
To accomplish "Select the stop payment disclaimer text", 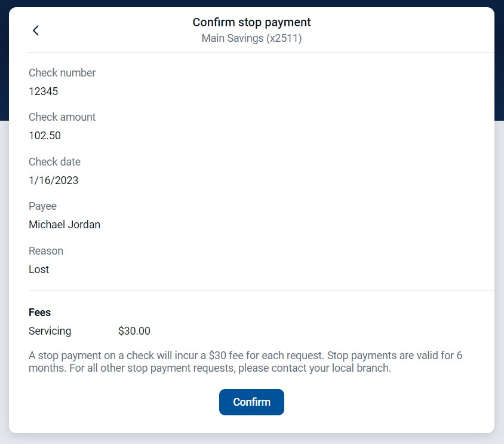I will point(246,361).
